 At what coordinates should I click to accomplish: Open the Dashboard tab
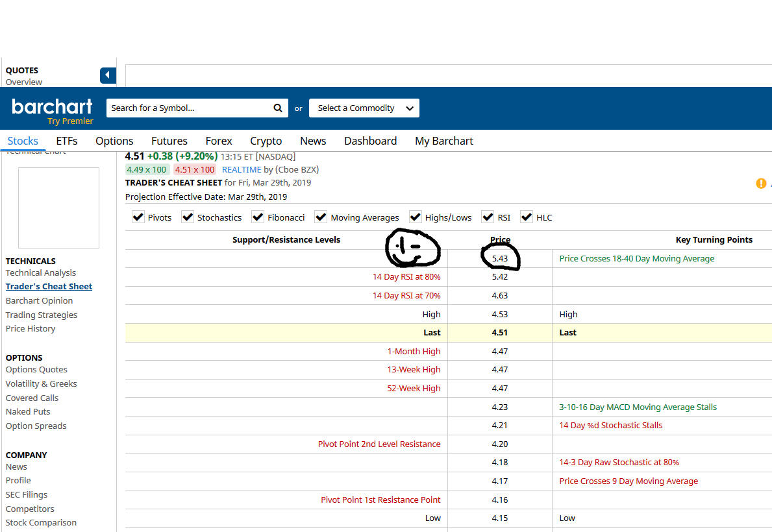(x=370, y=141)
